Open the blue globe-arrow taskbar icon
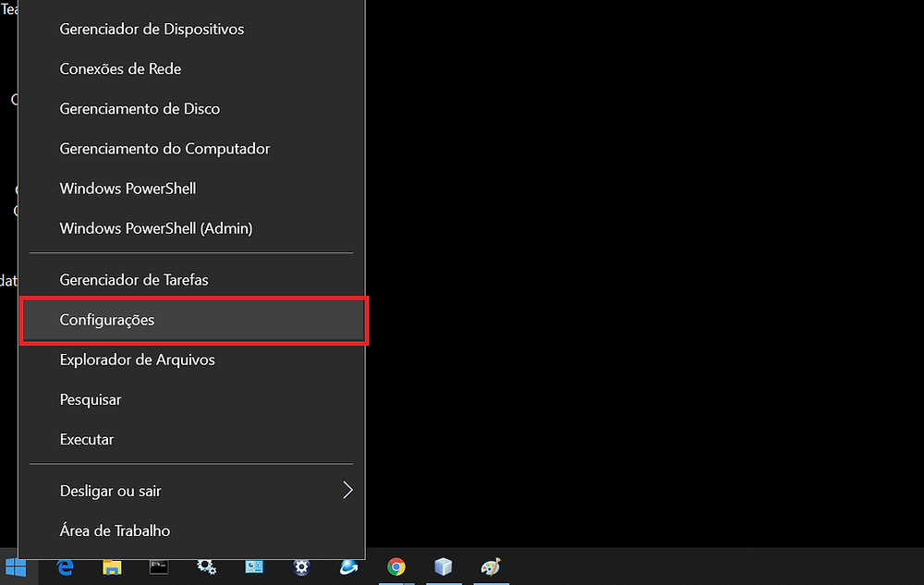The image size is (924, 585). pyautogui.click(x=349, y=567)
